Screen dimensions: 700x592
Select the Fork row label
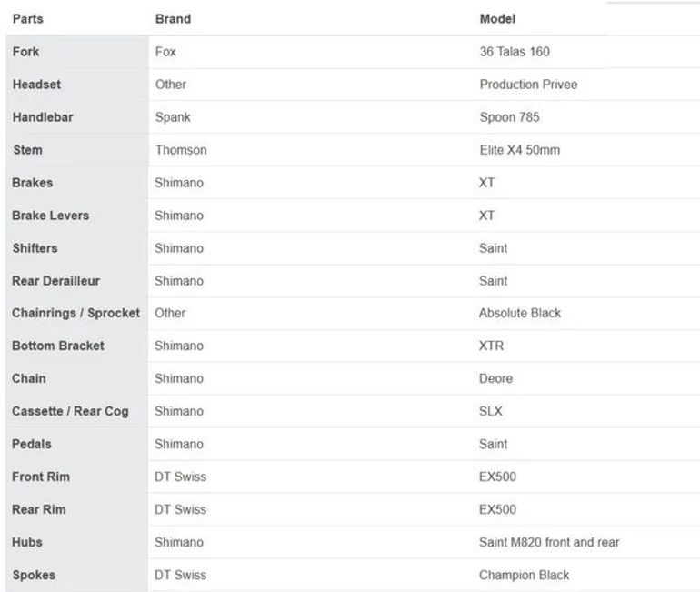pyautogui.click(x=25, y=52)
